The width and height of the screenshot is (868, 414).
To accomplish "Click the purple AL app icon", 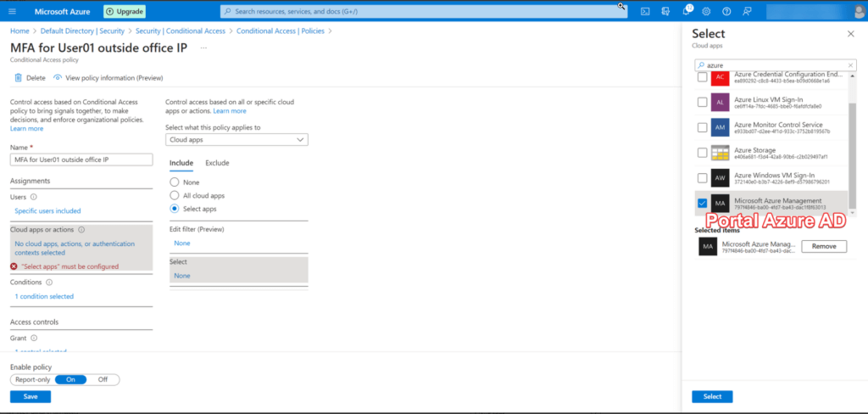I will point(721,103).
